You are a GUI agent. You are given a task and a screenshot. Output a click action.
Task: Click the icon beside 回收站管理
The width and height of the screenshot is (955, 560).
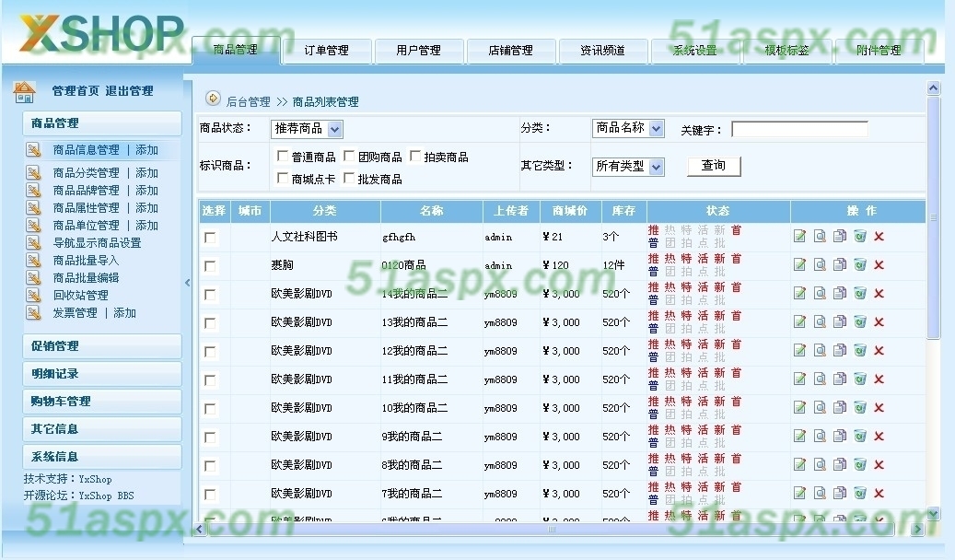coord(33,296)
